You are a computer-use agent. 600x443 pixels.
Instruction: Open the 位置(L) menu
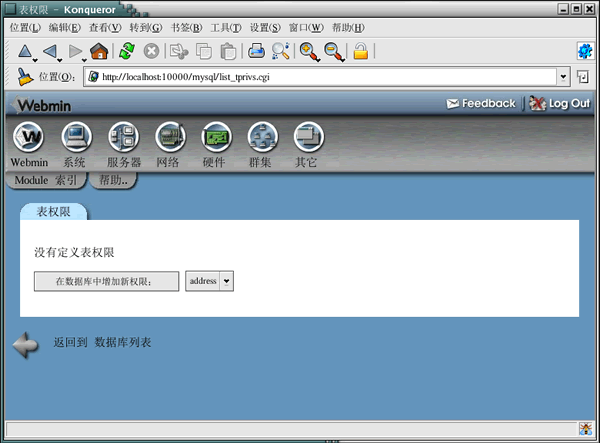[x=25, y=28]
